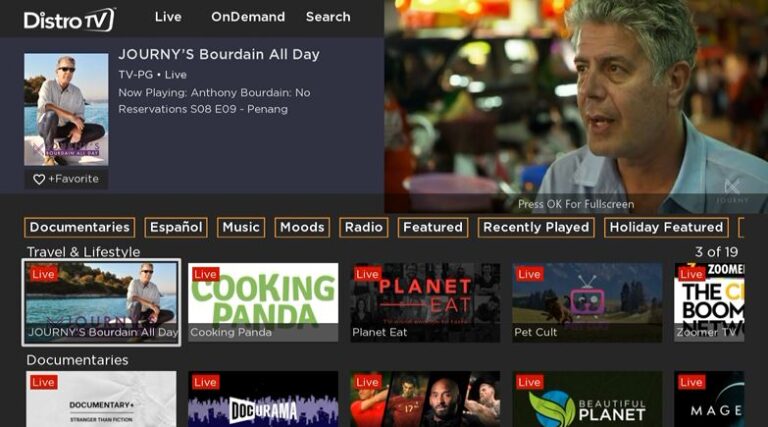Select the Featured category tab
768x427 pixels.
click(x=433, y=227)
